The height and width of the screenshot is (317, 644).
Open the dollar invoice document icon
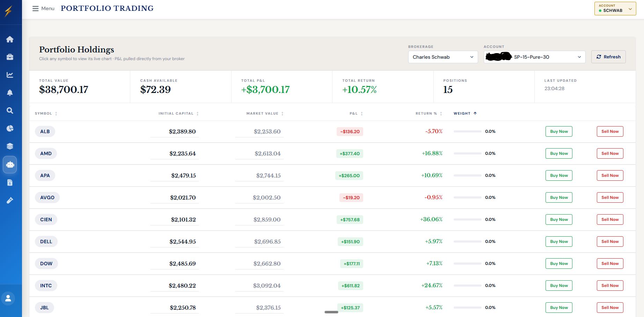tap(10, 182)
